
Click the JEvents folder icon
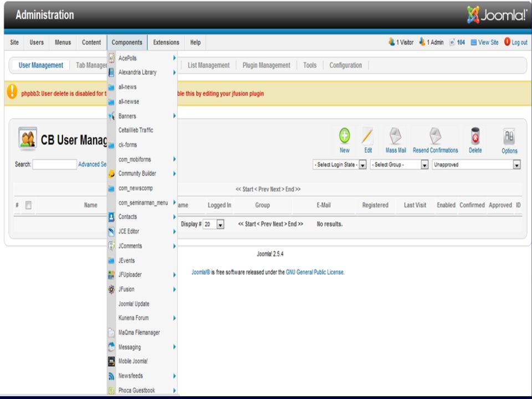click(x=111, y=260)
